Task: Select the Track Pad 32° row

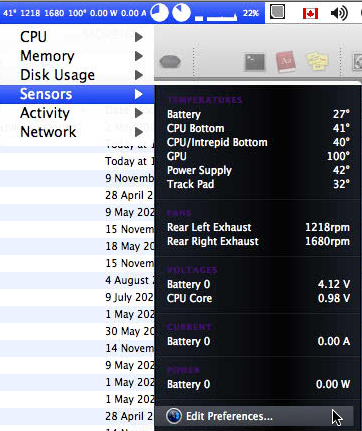Action: point(258,184)
